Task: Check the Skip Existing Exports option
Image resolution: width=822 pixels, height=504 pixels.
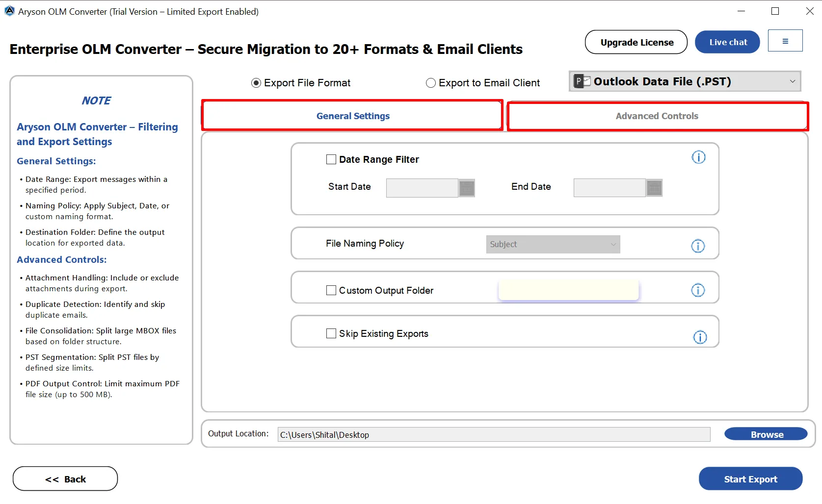Action: click(x=331, y=333)
